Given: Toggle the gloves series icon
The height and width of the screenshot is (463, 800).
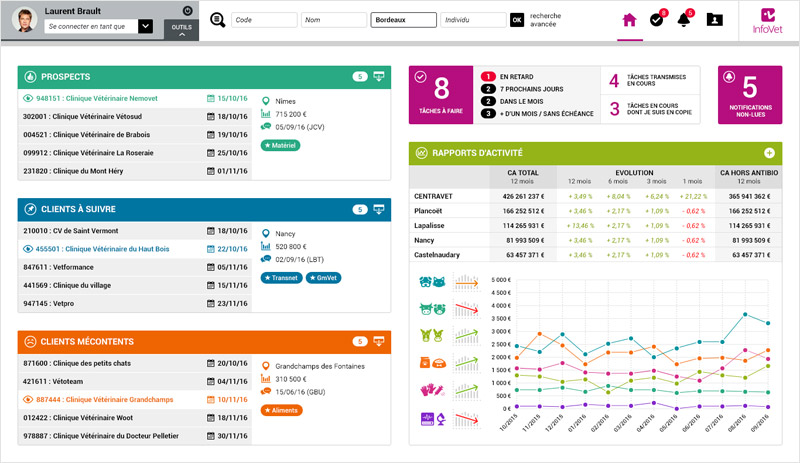Looking at the screenshot, I should 432,391.
